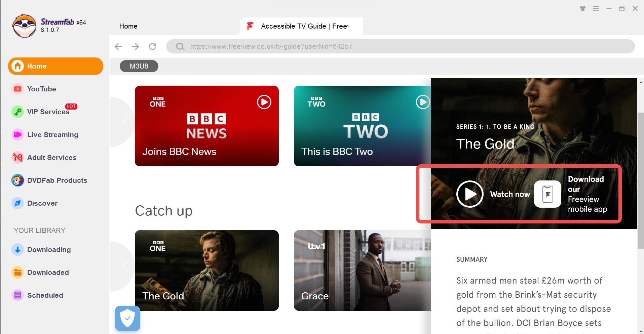Click the page scrollbar down arrow
644x334 pixels.
coord(641,331)
